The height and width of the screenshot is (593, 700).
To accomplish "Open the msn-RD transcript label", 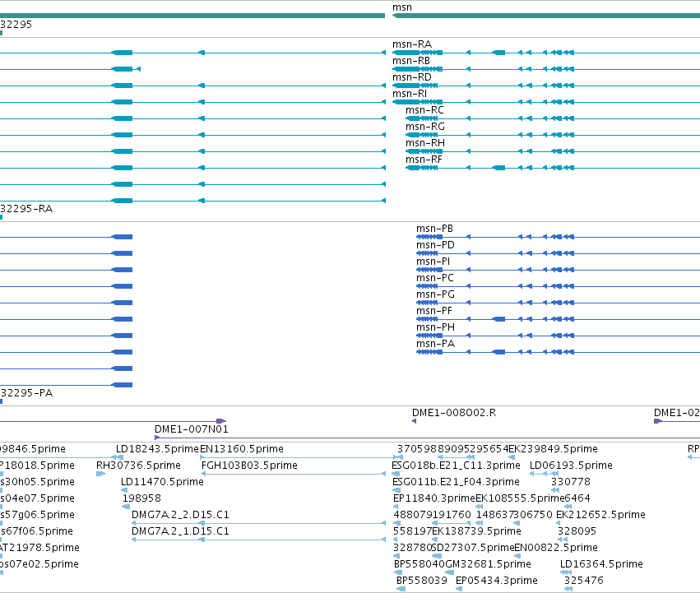I will pyautogui.click(x=411, y=77).
